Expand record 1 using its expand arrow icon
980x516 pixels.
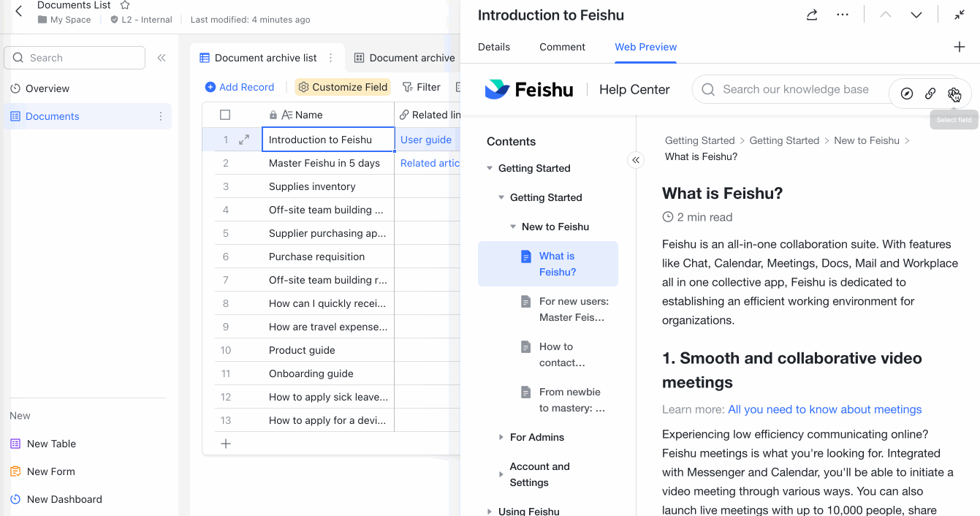coord(244,139)
